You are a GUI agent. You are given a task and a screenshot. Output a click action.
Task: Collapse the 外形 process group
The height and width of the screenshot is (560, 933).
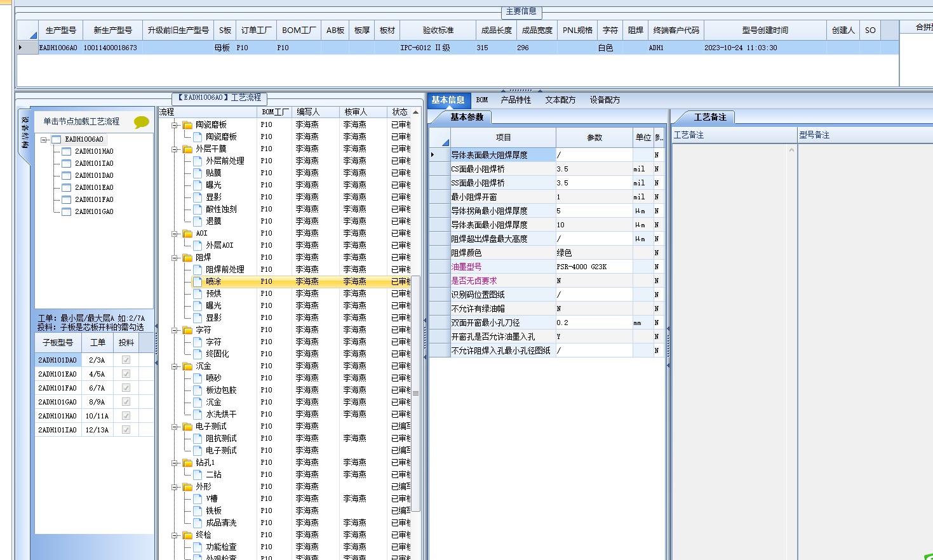[x=175, y=487]
